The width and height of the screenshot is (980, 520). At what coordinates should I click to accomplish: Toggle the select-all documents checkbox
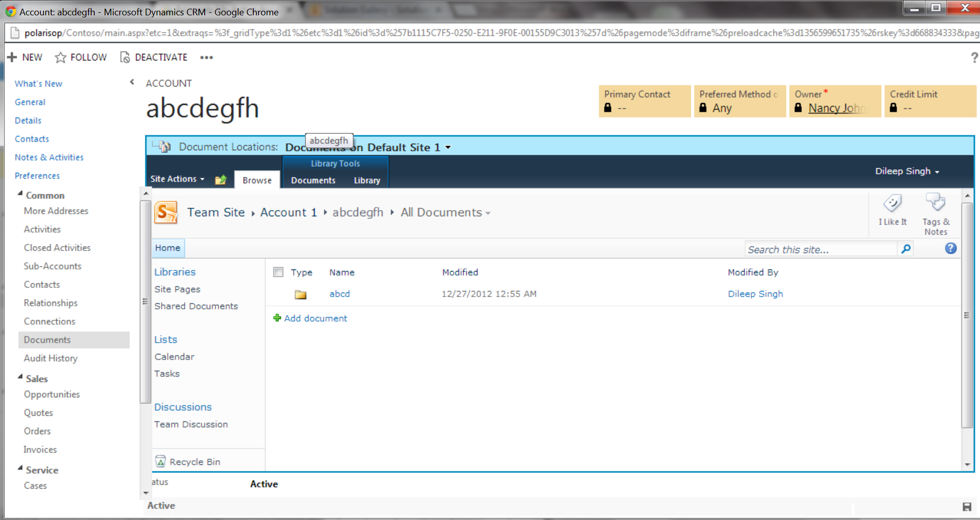click(278, 272)
